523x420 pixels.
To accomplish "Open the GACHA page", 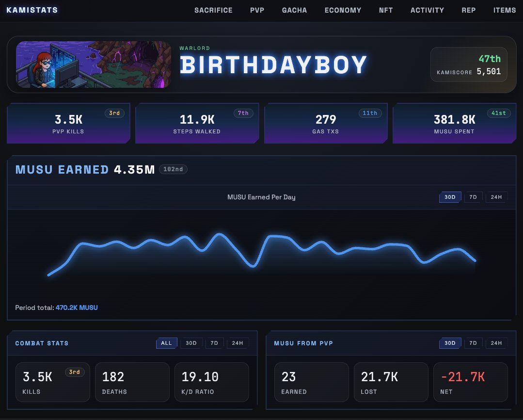I will 294,10.
